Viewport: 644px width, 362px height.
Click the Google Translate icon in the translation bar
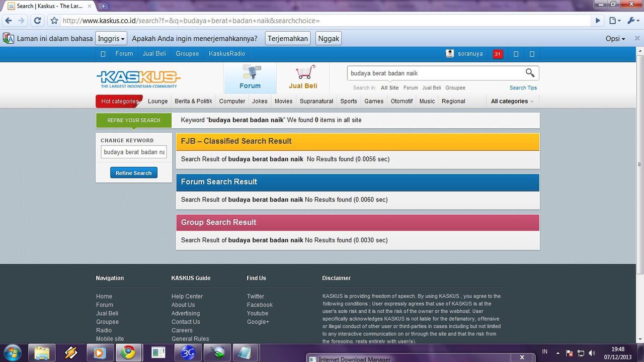8,38
